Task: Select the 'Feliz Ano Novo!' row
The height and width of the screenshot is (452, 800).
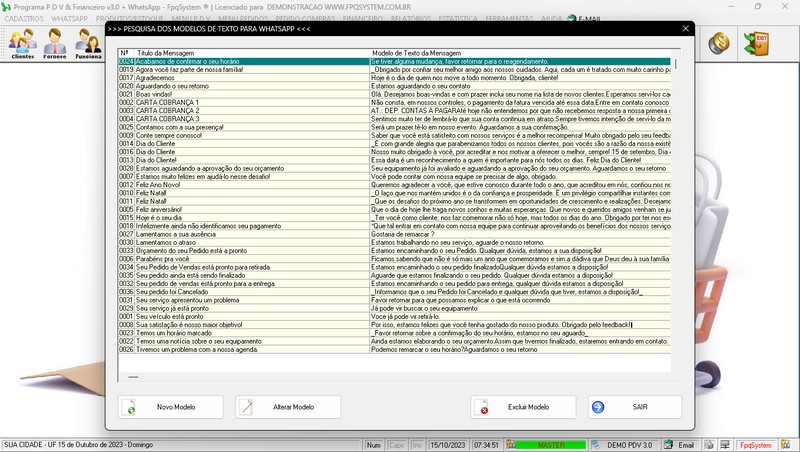Action: point(394,185)
